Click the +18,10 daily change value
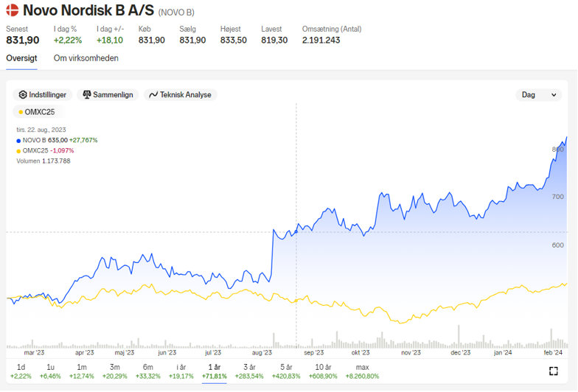The image size is (578, 392). pyautogui.click(x=110, y=40)
